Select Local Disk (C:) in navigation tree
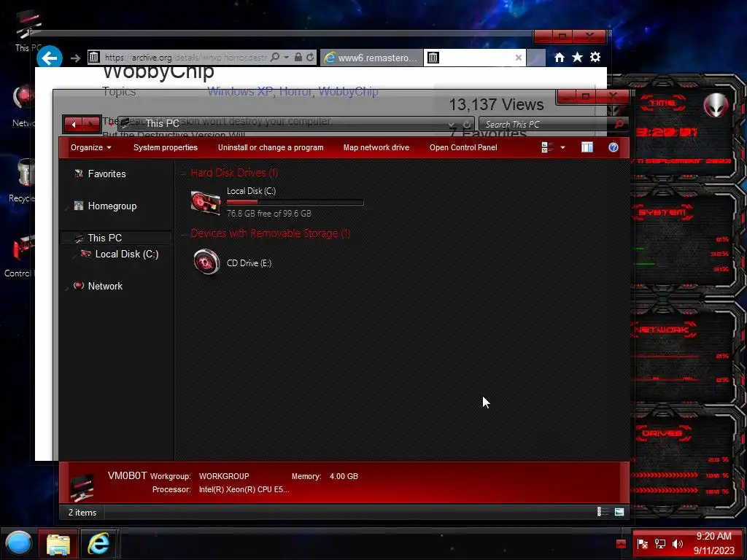This screenshot has width=747, height=560. [127, 254]
